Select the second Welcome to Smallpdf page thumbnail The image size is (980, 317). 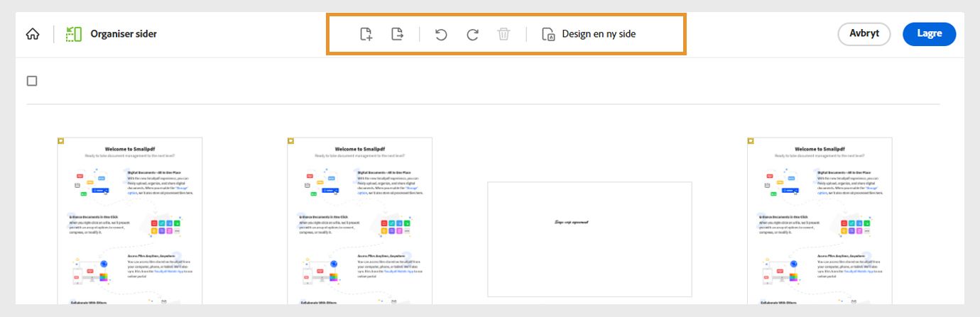(x=360, y=221)
